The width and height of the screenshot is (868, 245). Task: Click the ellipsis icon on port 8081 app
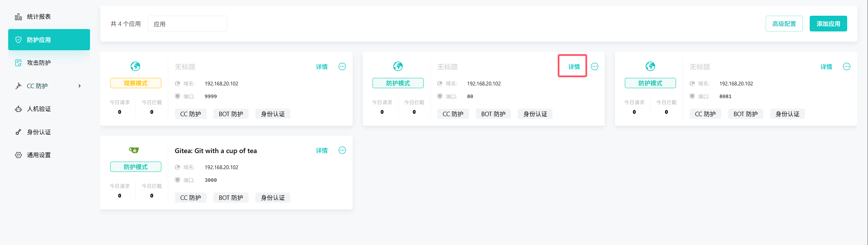(x=847, y=67)
